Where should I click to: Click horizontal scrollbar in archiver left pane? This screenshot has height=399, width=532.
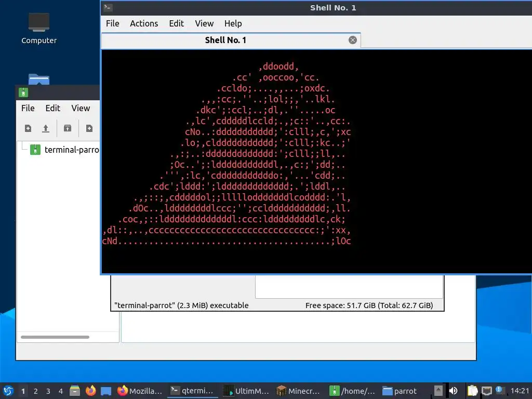pyautogui.click(x=55, y=337)
